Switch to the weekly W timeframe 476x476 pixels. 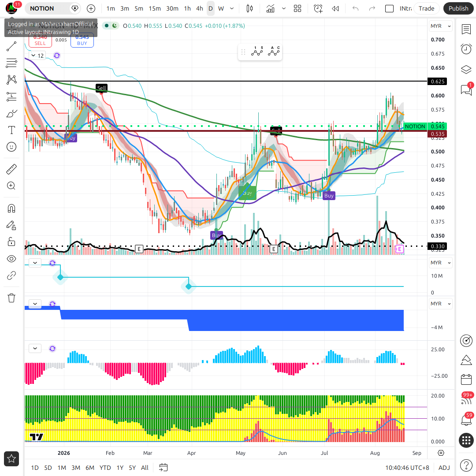tap(221, 8)
